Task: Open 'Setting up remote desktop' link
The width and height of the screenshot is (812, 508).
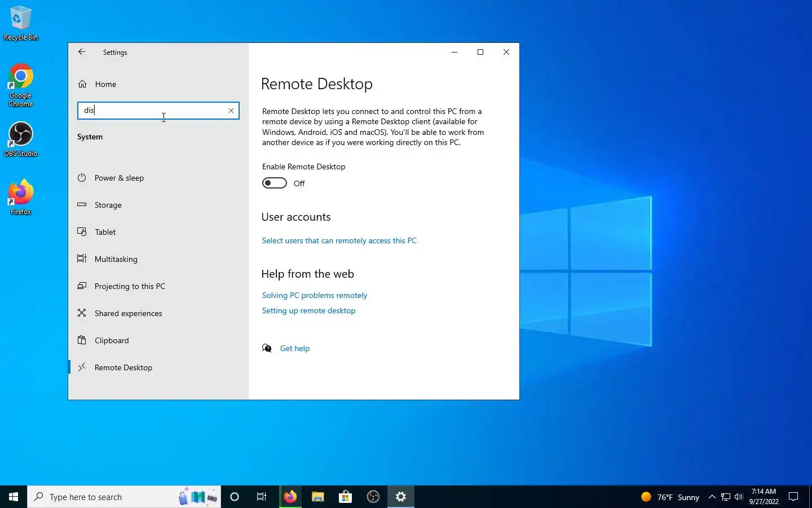Action: pos(308,310)
